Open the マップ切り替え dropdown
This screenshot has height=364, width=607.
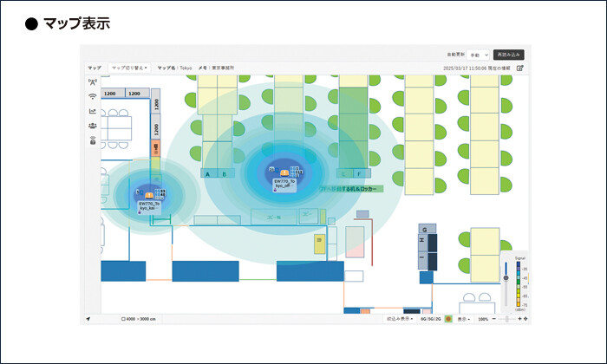(x=129, y=68)
